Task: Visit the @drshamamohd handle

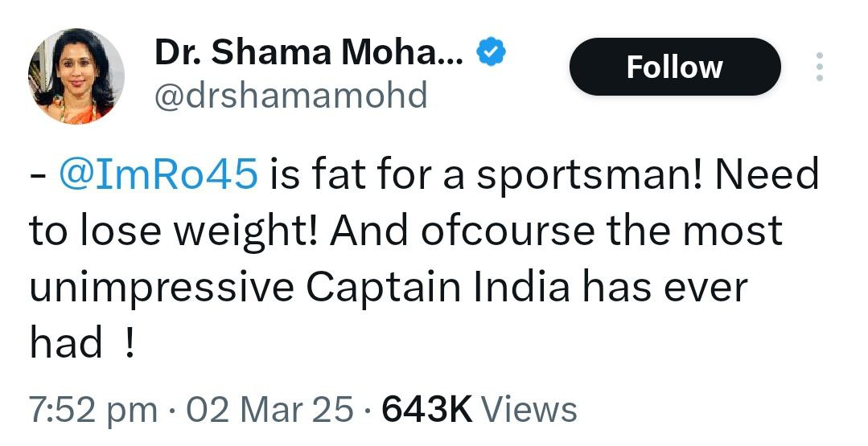Action: click(290, 96)
